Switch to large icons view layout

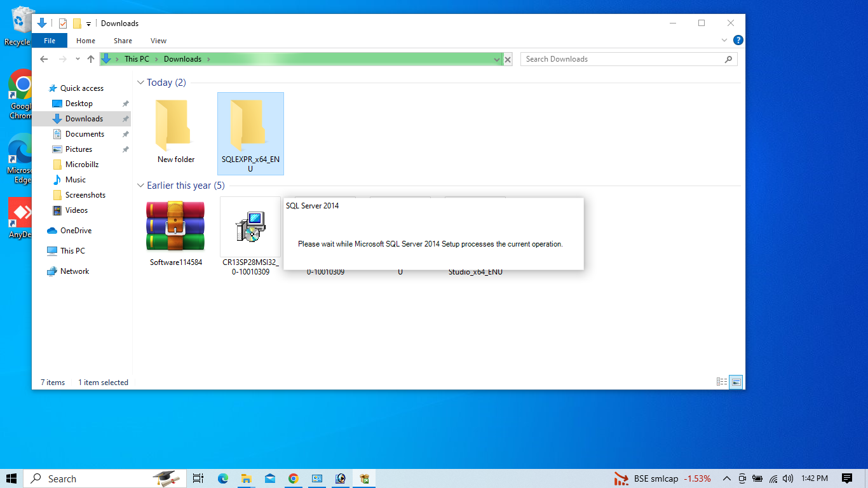pos(736,382)
